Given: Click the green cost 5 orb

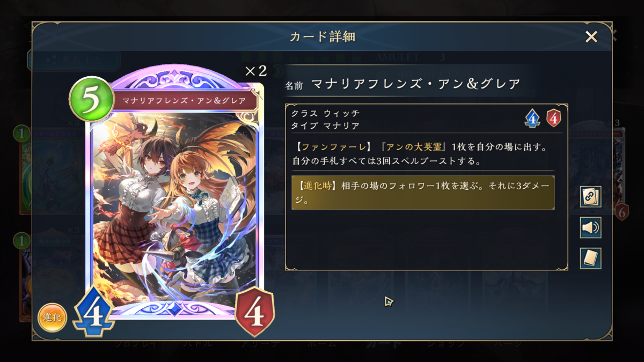Looking at the screenshot, I should (91, 100).
